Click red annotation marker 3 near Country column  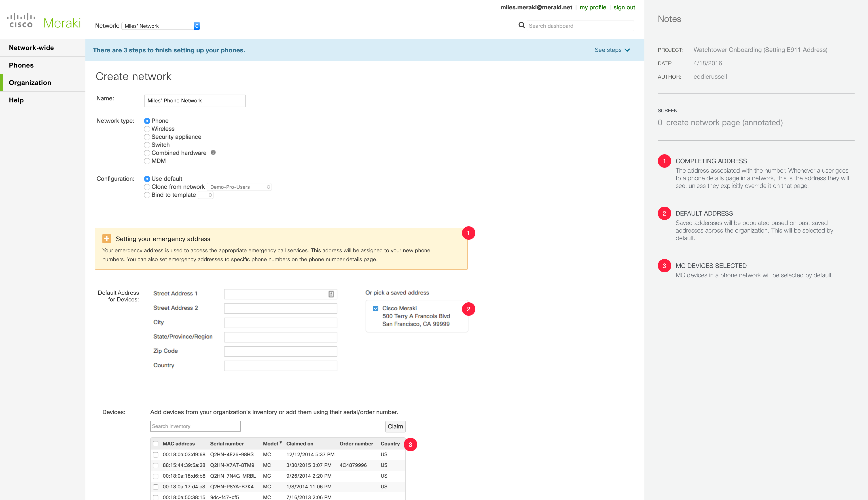[410, 444]
